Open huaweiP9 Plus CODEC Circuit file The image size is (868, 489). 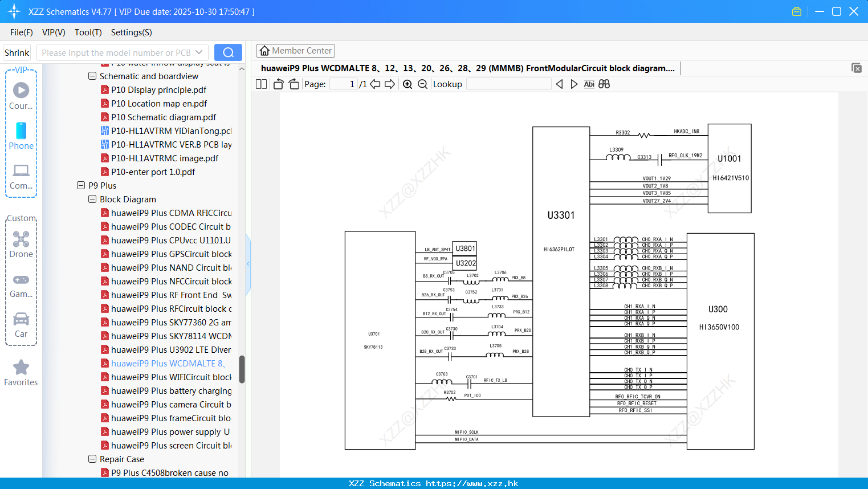[x=171, y=226]
